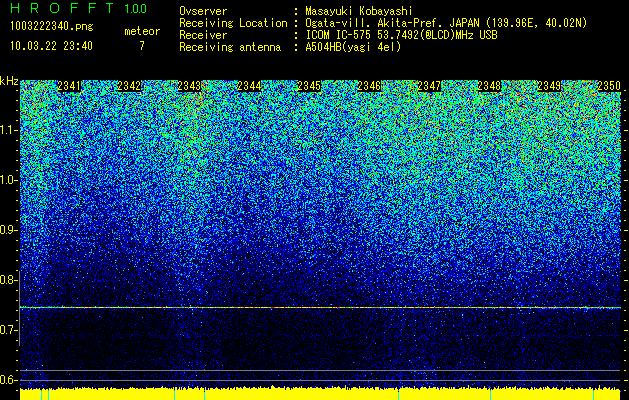
Task: Click the yellow signal level bar at bottom
Action: (x=320, y=394)
